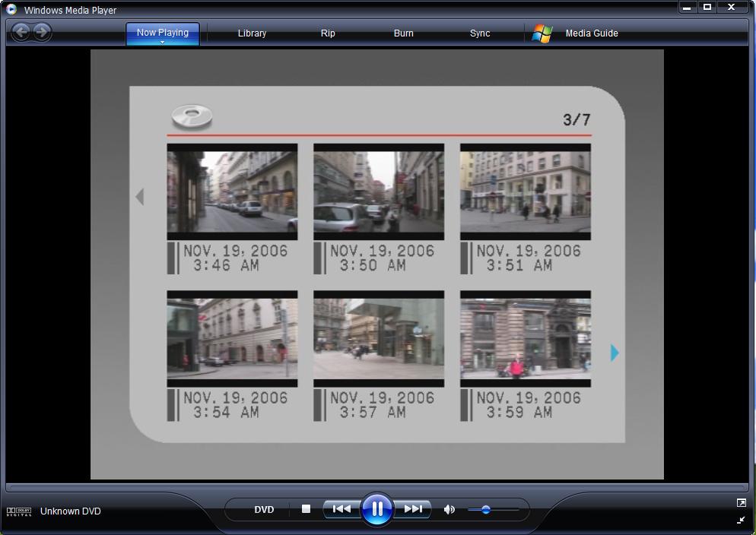Skip to previous chapter
The height and width of the screenshot is (535, 756).
coord(341,509)
